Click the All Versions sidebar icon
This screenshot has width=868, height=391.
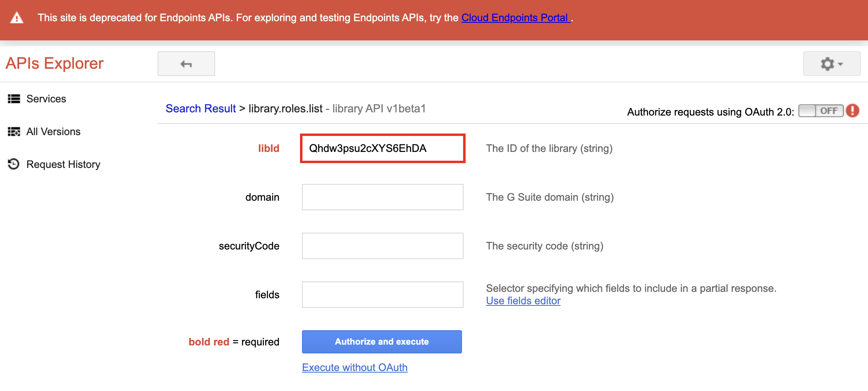pos(14,132)
